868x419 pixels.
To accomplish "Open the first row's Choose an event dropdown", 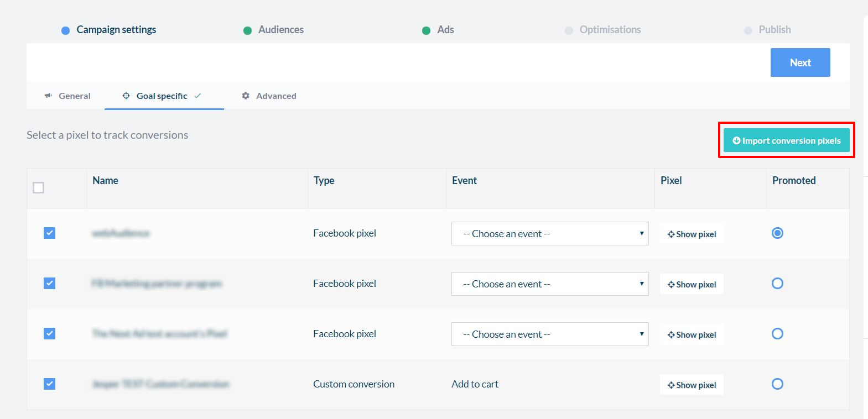I will click(550, 234).
